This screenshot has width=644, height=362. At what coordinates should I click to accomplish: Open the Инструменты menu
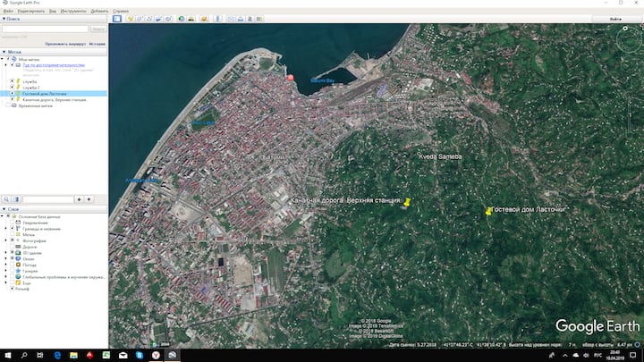pyautogui.click(x=73, y=10)
